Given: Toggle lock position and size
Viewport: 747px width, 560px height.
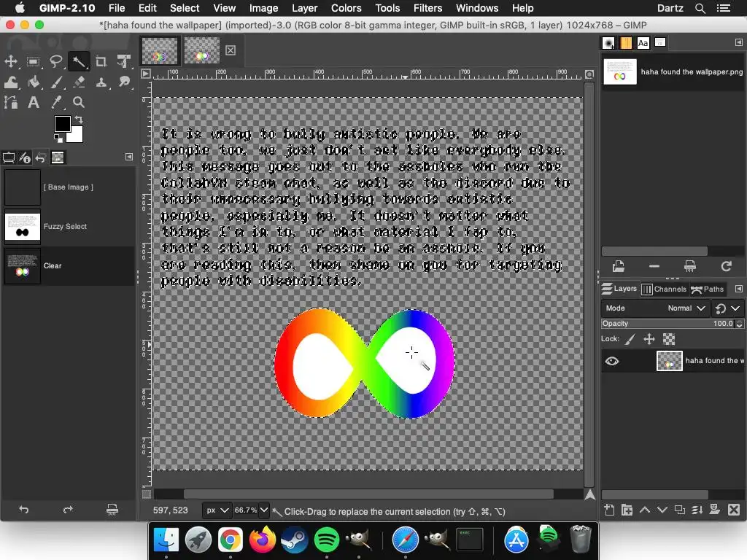Looking at the screenshot, I should (649, 339).
